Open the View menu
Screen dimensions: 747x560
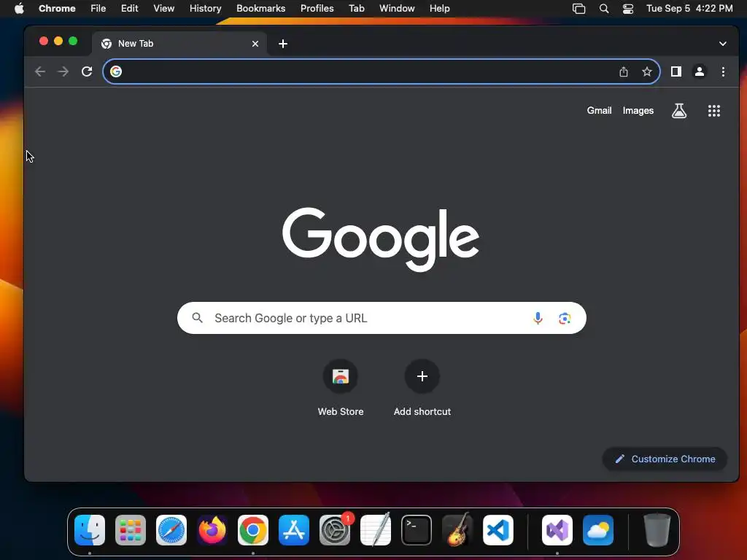[164, 8]
